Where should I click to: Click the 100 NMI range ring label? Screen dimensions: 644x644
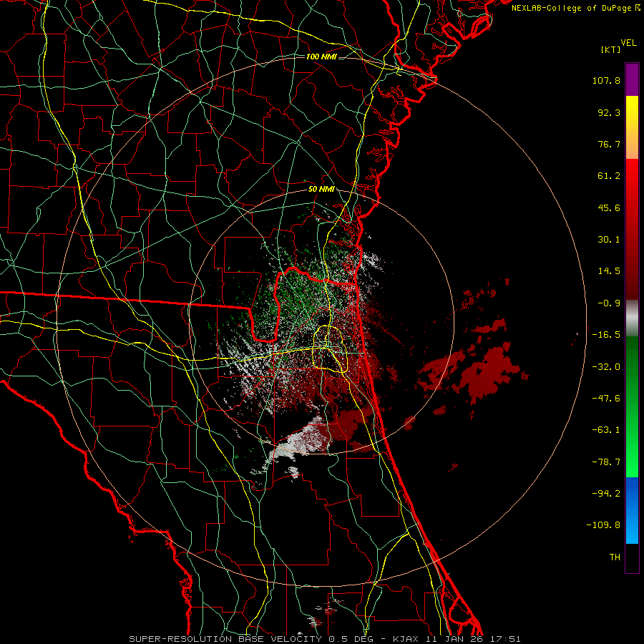(321, 57)
